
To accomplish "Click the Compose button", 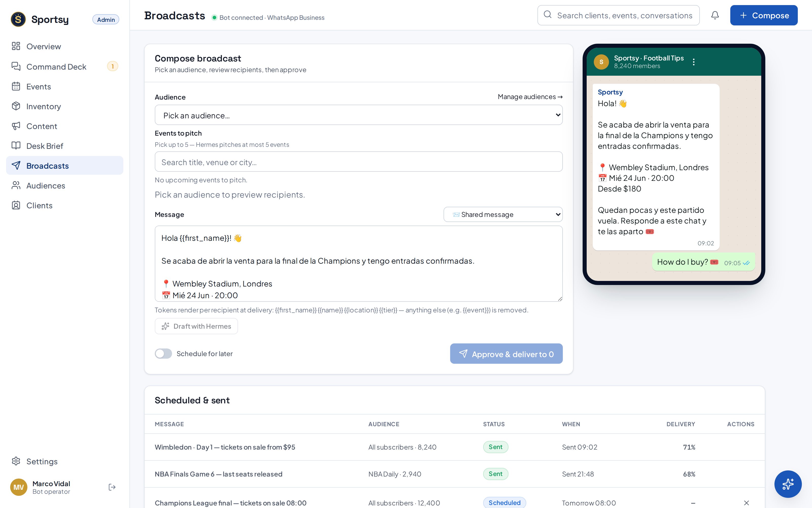I will click(764, 15).
